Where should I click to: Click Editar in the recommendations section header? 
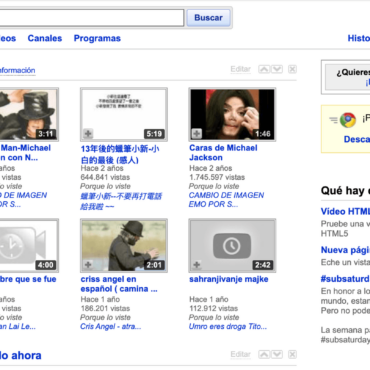[x=240, y=69]
